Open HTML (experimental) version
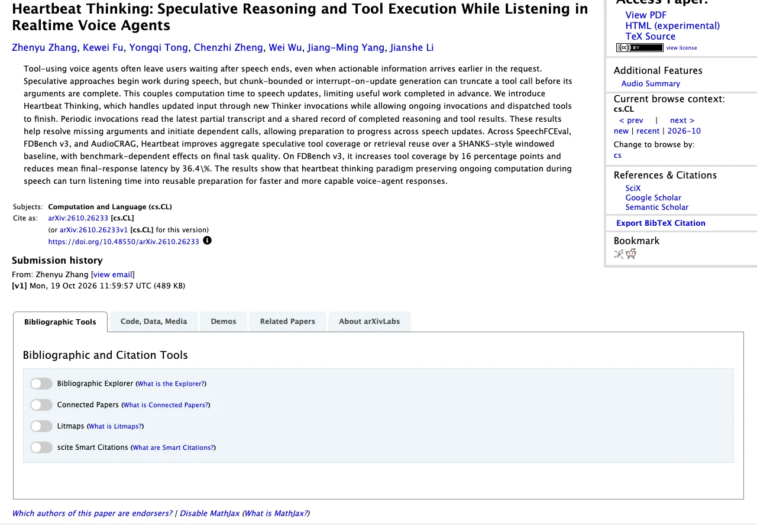The image size is (757, 532). click(672, 26)
